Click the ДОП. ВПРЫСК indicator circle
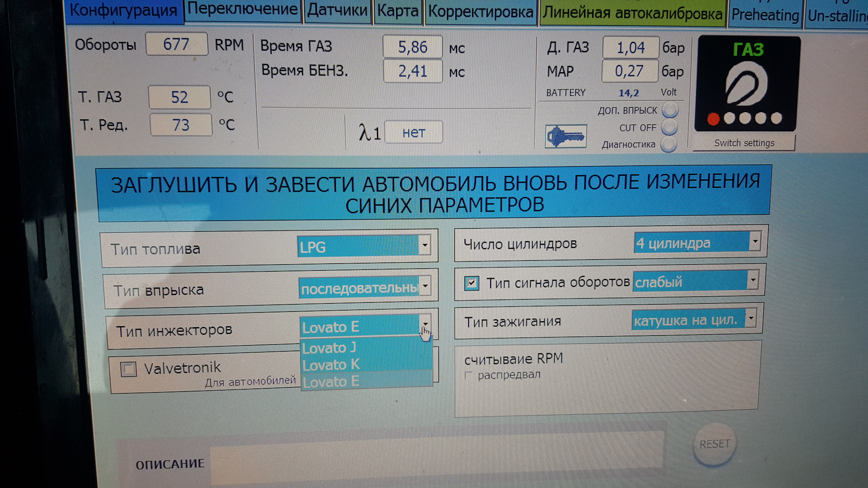 (x=670, y=109)
